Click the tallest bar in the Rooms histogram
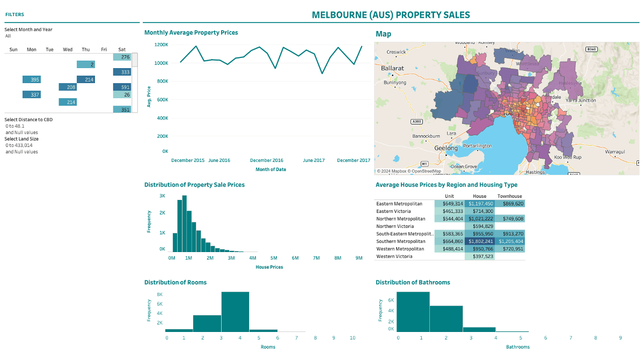Viewport: 644px width, 362px height. [x=235, y=312]
